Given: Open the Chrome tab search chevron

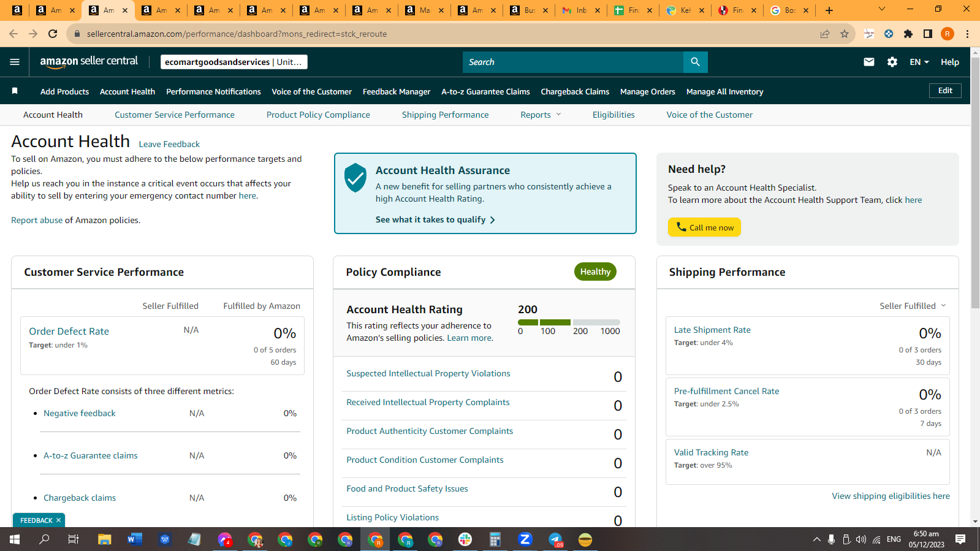Looking at the screenshot, I should 882,10.
